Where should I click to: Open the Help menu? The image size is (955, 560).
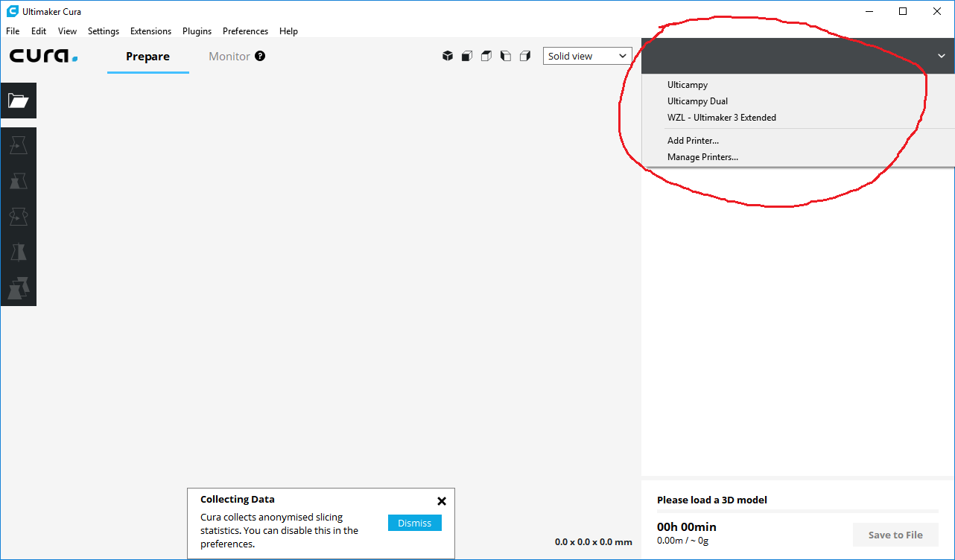pos(288,31)
